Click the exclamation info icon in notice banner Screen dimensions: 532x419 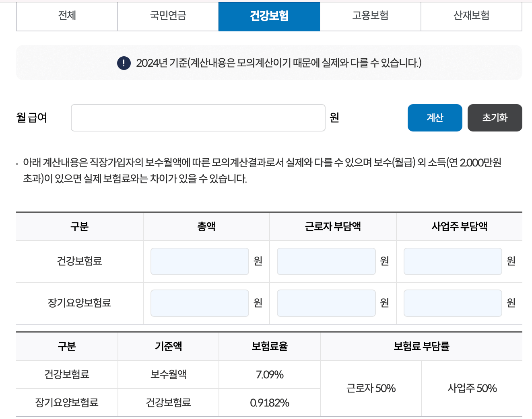tap(123, 62)
